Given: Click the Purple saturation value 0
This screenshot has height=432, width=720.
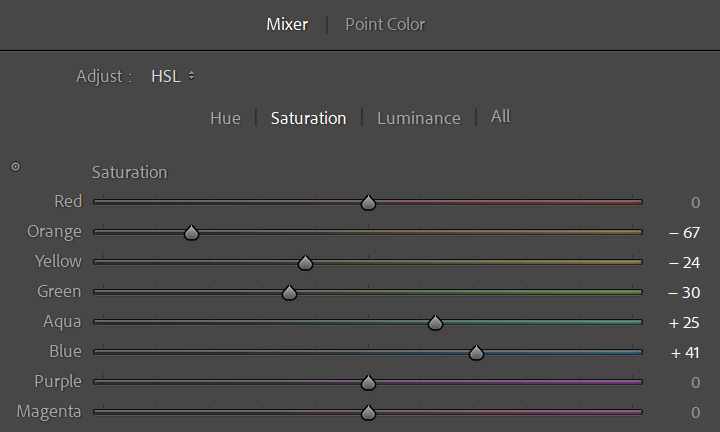Looking at the screenshot, I should (696, 382).
